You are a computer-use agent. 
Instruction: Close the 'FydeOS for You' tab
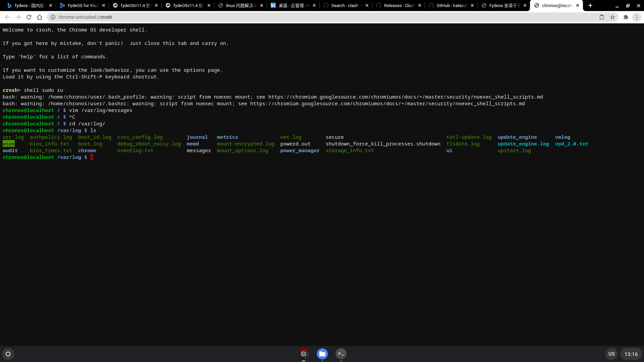[x=104, y=5]
